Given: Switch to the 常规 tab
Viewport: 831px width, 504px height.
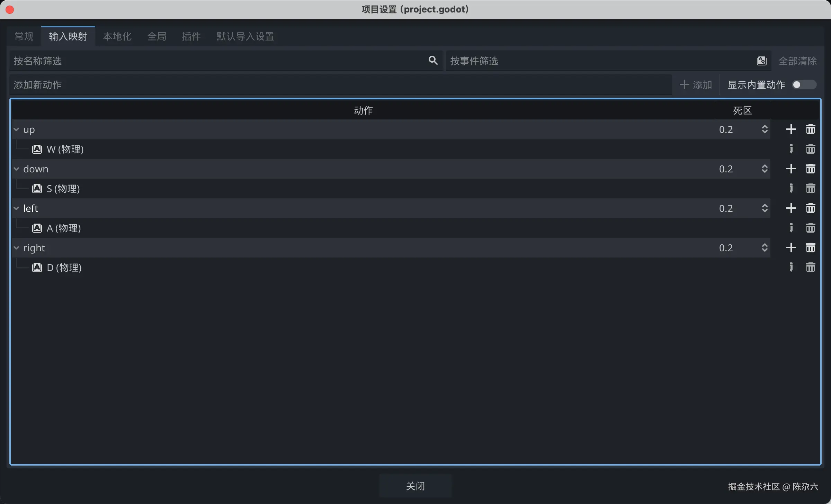Looking at the screenshot, I should pos(24,36).
